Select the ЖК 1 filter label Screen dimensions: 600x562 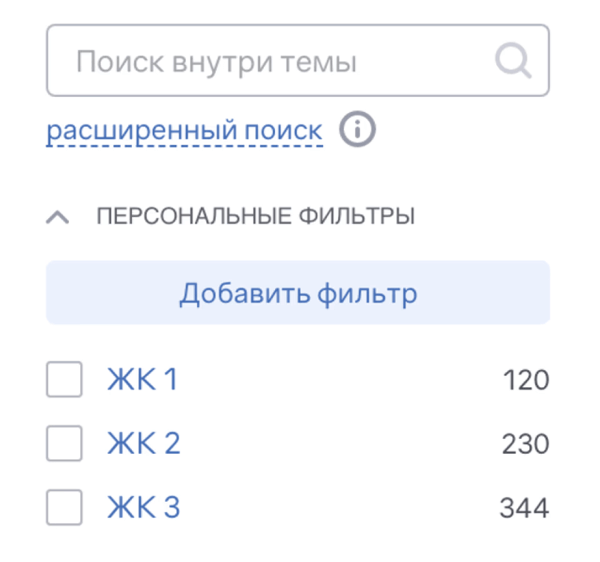[x=142, y=380]
